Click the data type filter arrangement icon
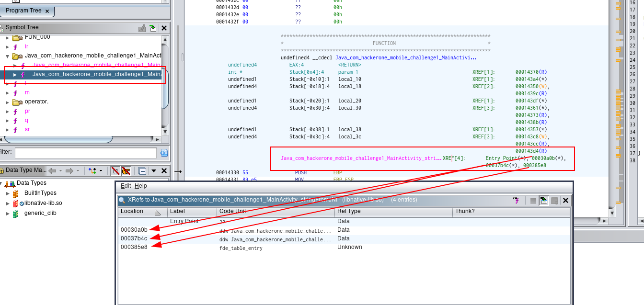This screenshot has height=305, width=644. [x=92, y=170]
